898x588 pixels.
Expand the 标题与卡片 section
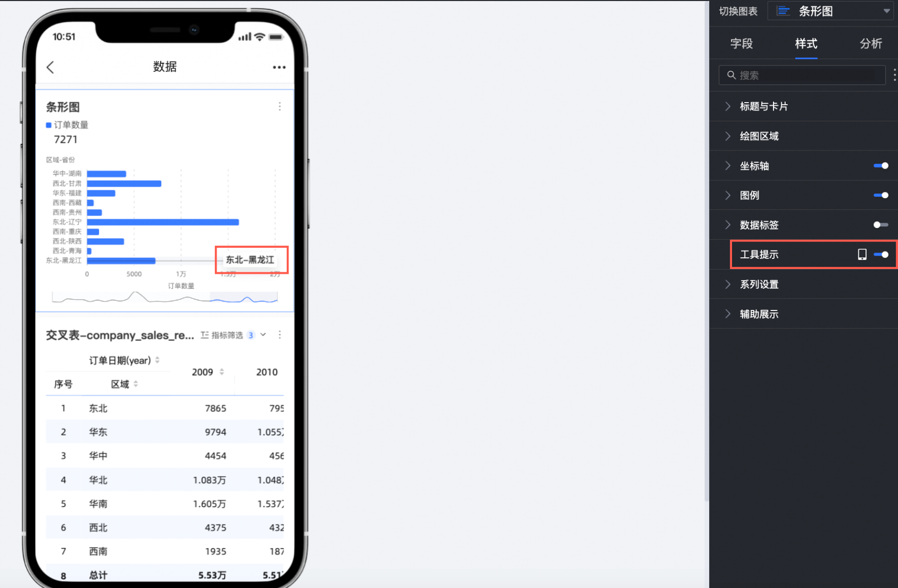pyautogui.click(x=763, y=106)
